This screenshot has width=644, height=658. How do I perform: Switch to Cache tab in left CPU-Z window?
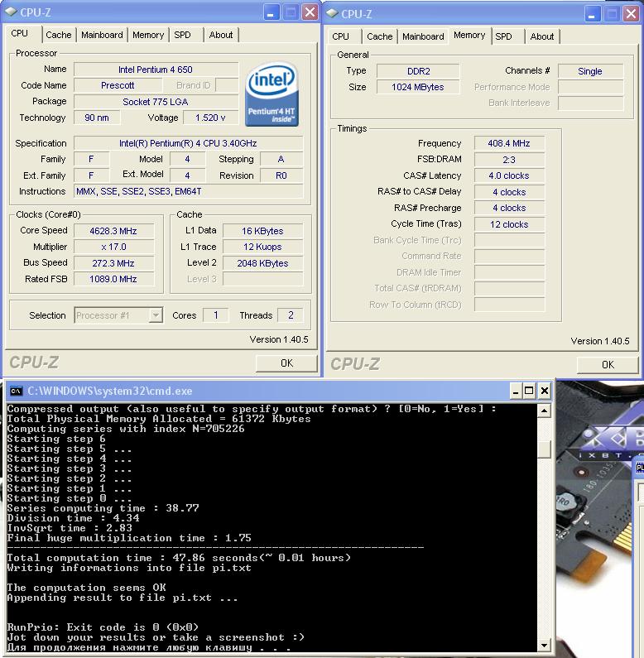click(x=58, y=35)
